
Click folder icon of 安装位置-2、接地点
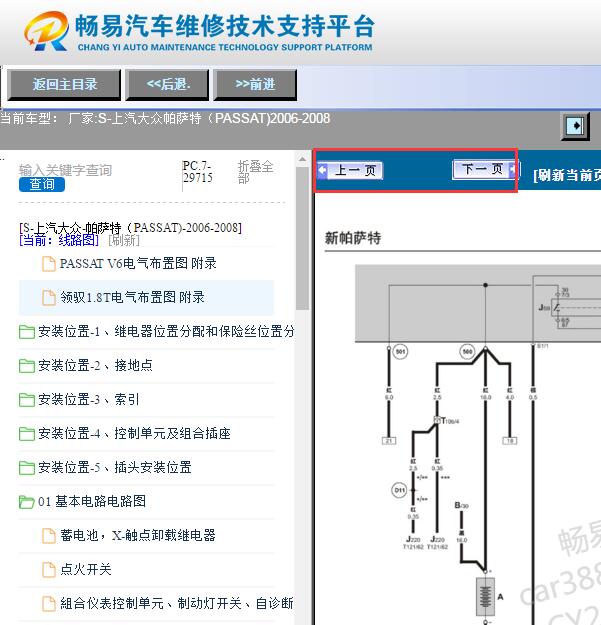[x=27, y=366]
